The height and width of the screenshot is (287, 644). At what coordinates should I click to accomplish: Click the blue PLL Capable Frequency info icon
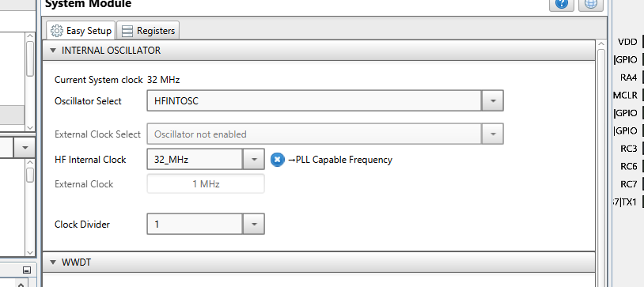click(x=278, y=160)
